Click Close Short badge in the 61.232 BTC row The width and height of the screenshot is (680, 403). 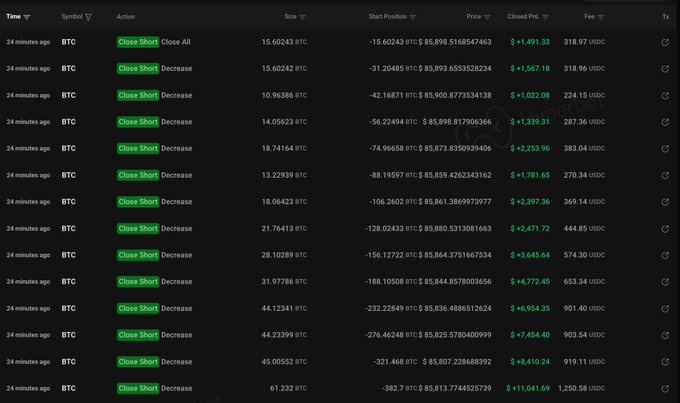click(138, 388)
